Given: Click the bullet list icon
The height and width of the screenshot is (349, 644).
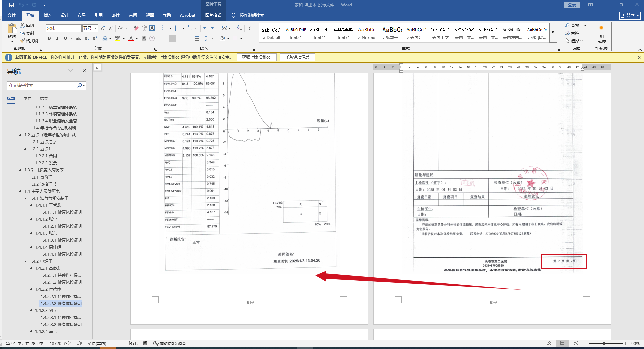Looking at the screenshot, I should (x=164, y=28).
